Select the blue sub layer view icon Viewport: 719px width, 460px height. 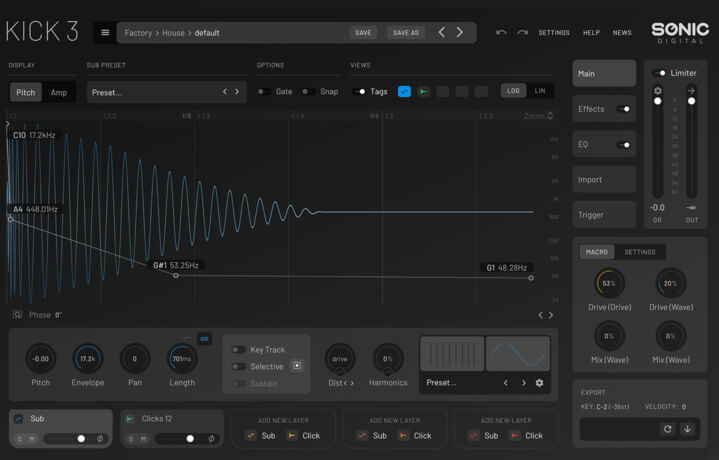[404, 92]
